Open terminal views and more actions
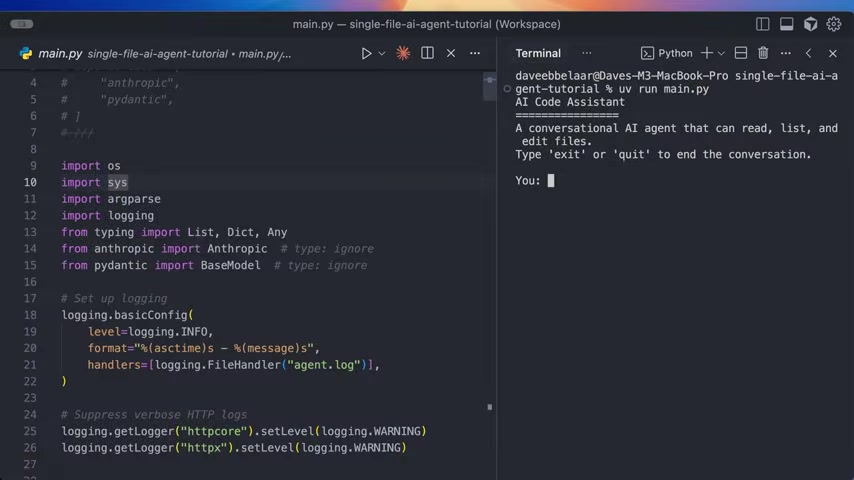The width and height of the screenshot is (854, 480). tap(785, 53)
